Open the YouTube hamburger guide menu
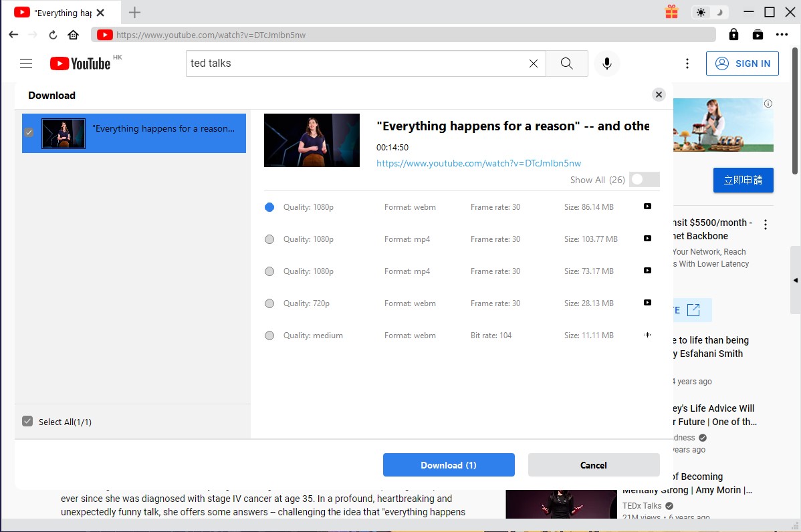The width and height of the screenshot is (801, 532). 26,63
